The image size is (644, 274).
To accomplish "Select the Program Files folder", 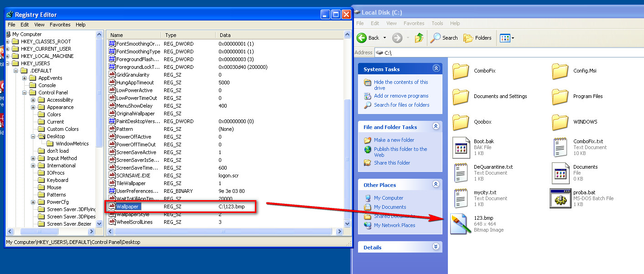I will [x=577, y=96].
